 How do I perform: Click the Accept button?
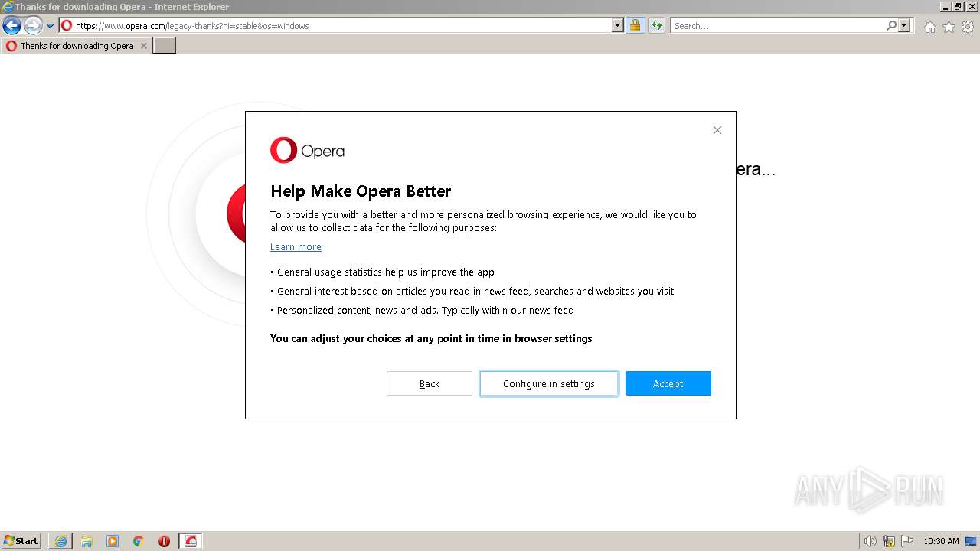click(668, 383)
